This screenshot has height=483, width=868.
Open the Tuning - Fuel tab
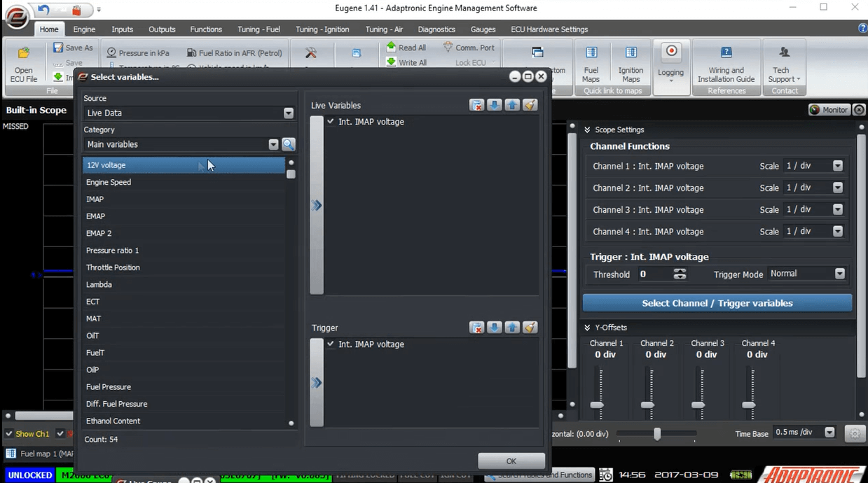pos(259,29)
